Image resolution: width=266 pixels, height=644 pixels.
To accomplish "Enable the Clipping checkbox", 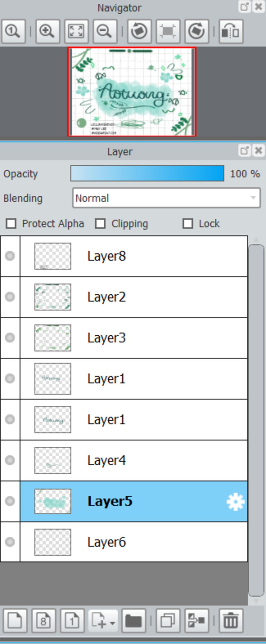I will pyautogui.click(x=100, y=224).
